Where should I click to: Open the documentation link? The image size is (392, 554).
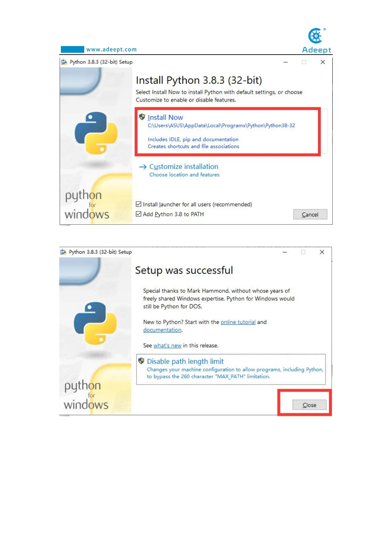162,330
